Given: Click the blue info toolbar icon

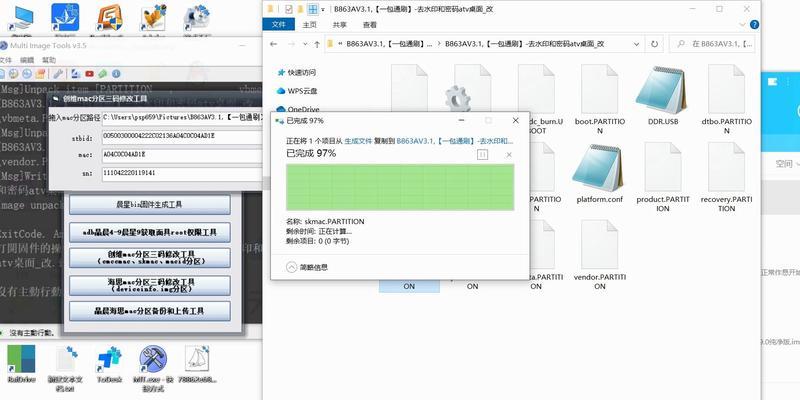Looking at the screenshot, I should click(116, 74).
